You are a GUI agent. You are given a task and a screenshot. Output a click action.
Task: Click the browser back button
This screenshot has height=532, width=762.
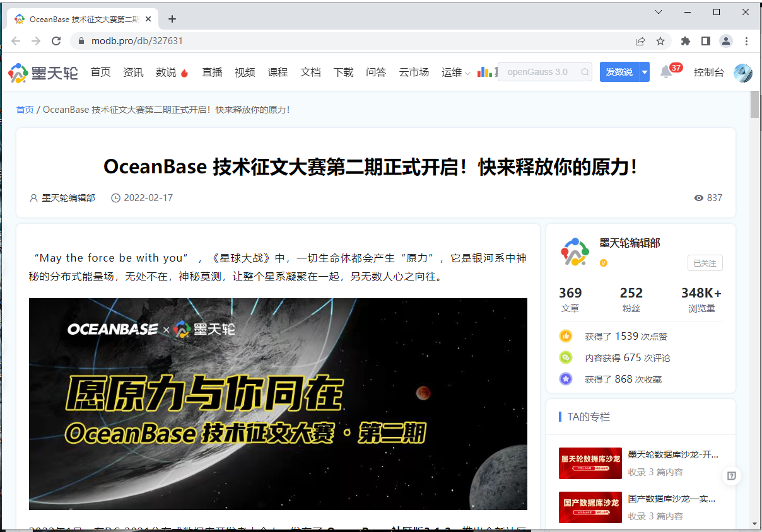click(16, 41)
